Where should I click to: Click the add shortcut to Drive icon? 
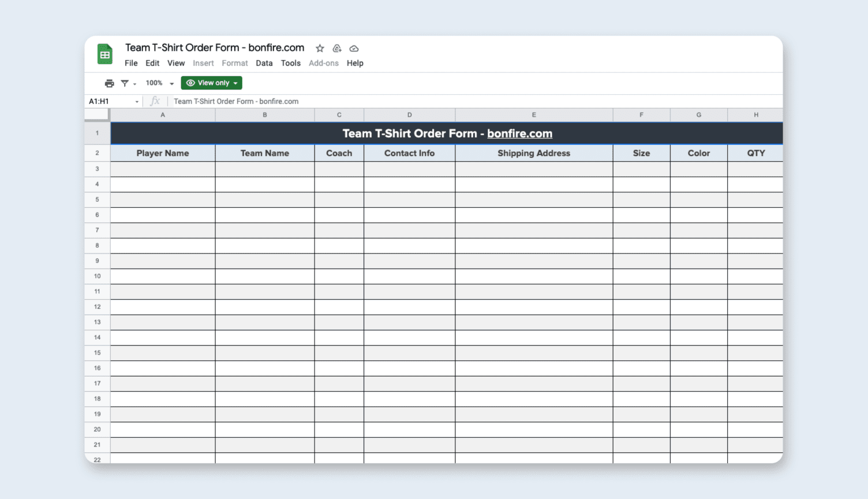pos(337,49)
